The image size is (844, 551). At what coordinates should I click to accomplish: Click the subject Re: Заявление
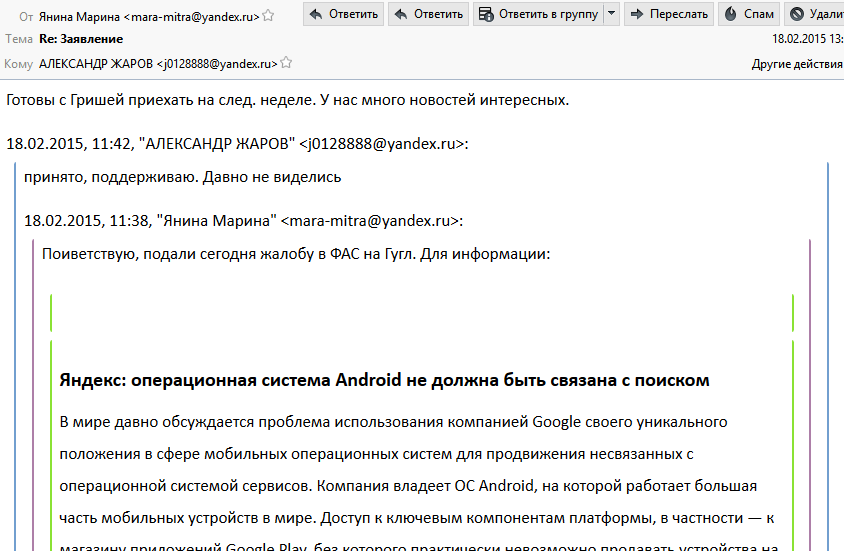tap(81, 39)
